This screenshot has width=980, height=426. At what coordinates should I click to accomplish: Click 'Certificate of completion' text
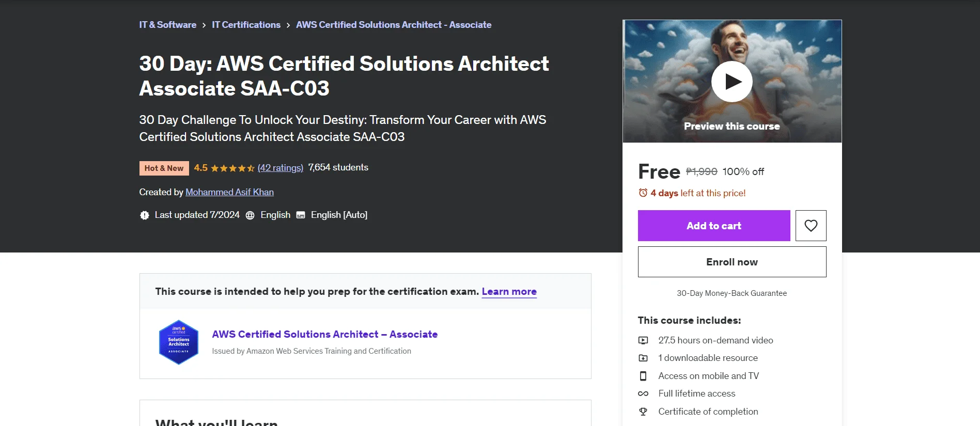[x=708, y=412]
